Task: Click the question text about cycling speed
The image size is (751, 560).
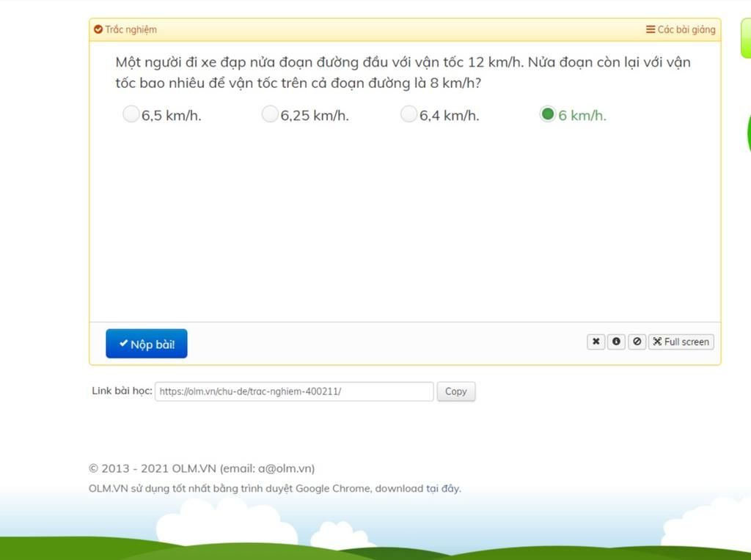Action: coord(403,73)
